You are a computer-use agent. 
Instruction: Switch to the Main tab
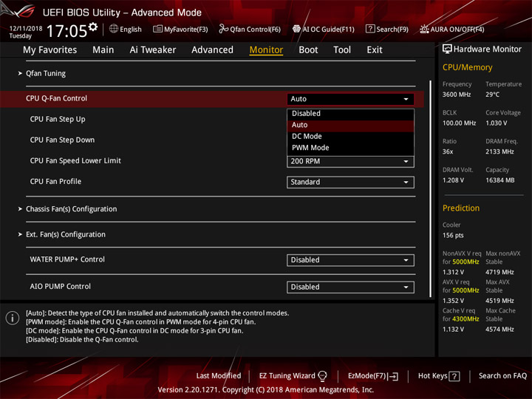coord(103,50)
